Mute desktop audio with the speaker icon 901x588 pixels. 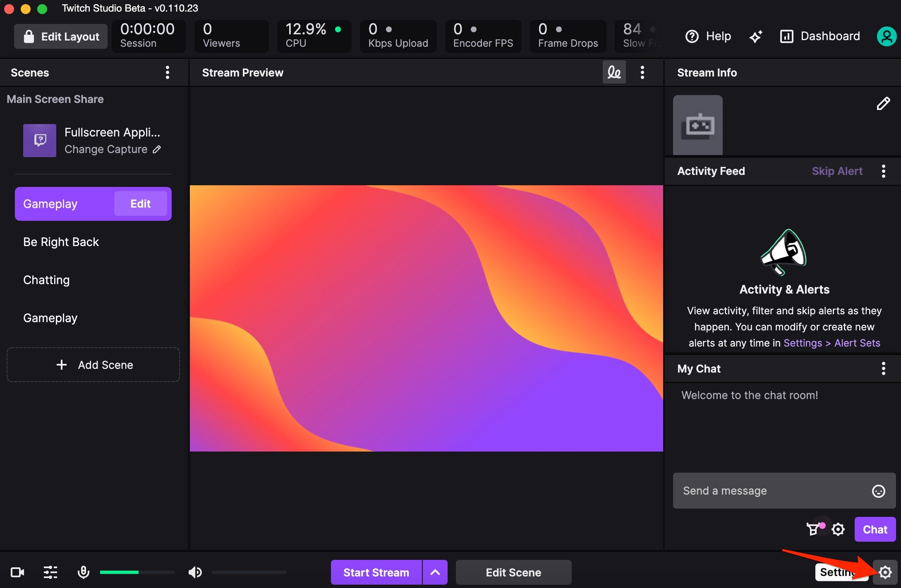point(194,572)
